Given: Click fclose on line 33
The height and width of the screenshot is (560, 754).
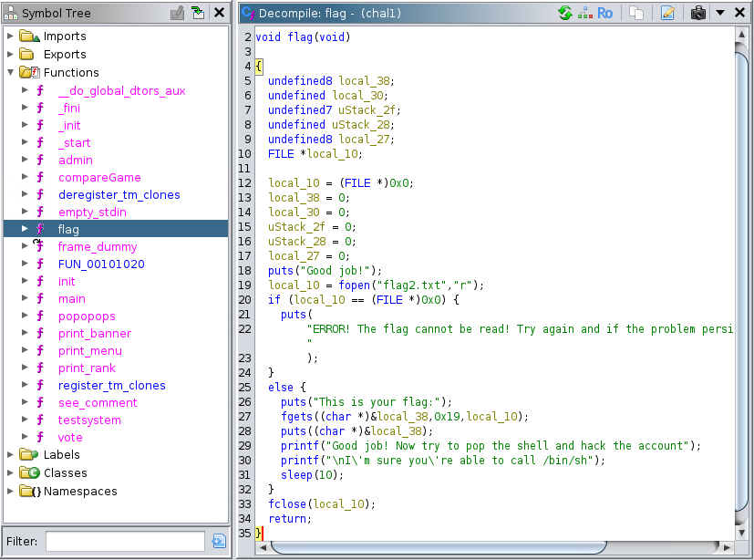Looking at the screenshot, I should [287, 503].
